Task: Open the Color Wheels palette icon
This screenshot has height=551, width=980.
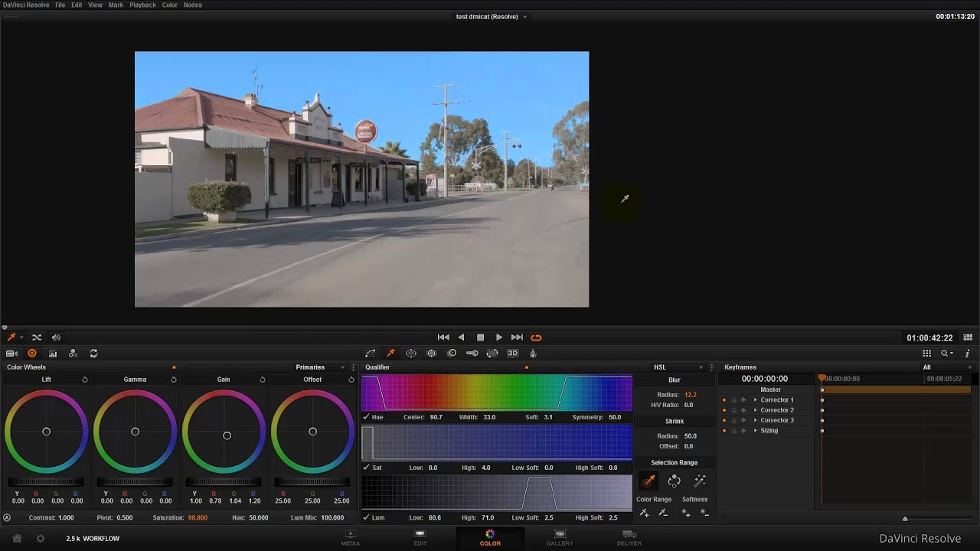Action: (32, 353)
